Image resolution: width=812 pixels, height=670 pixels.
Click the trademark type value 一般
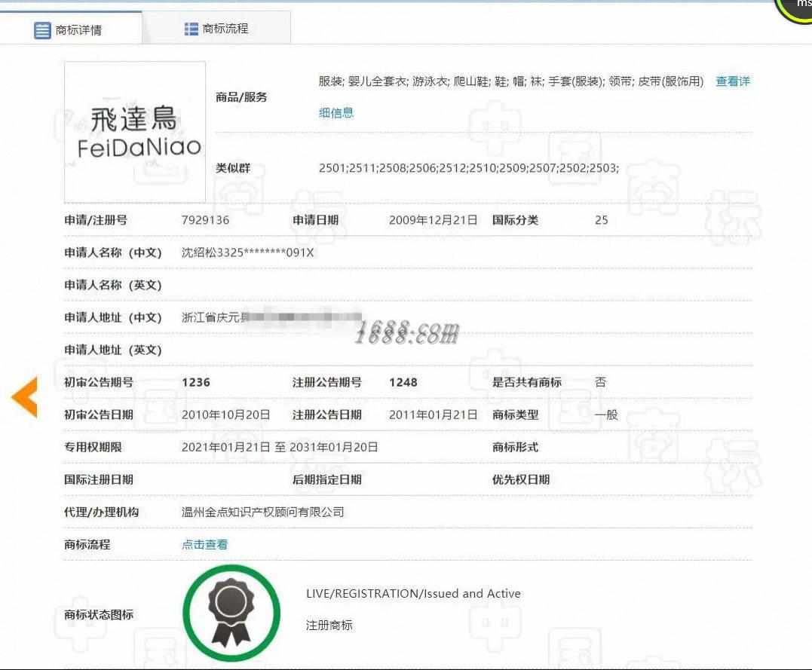(606, 415)
